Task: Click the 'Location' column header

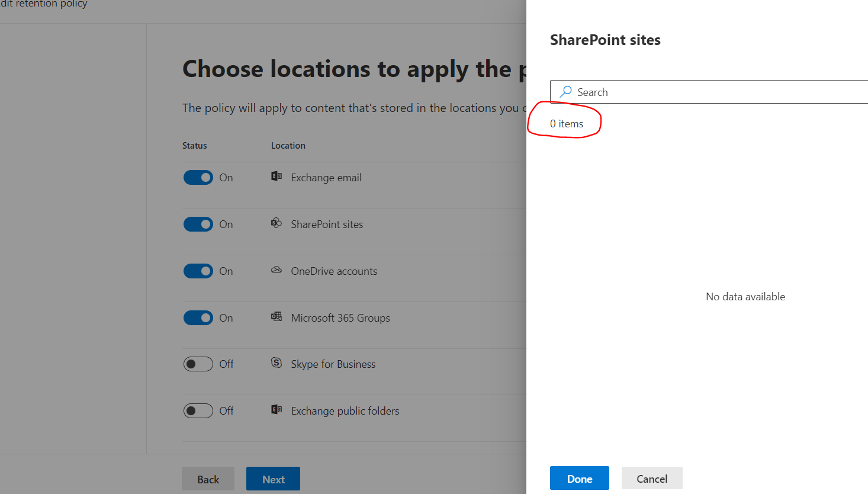Action: pos(288,146)
